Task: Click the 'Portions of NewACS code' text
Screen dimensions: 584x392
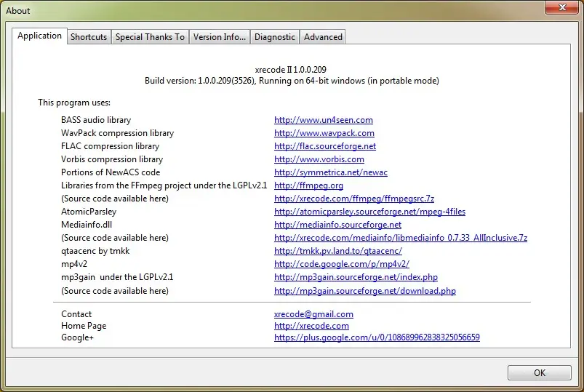Action: pos(111,172)
